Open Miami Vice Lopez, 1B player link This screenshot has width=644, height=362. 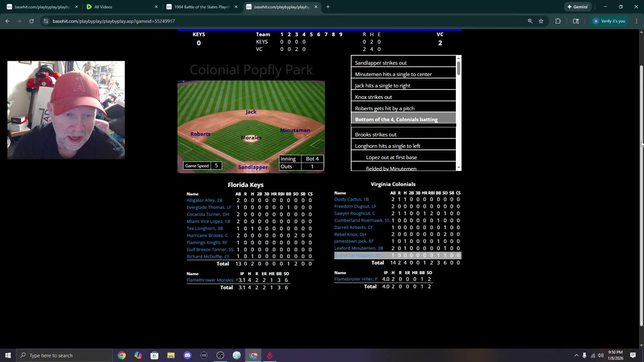[208, 221]
